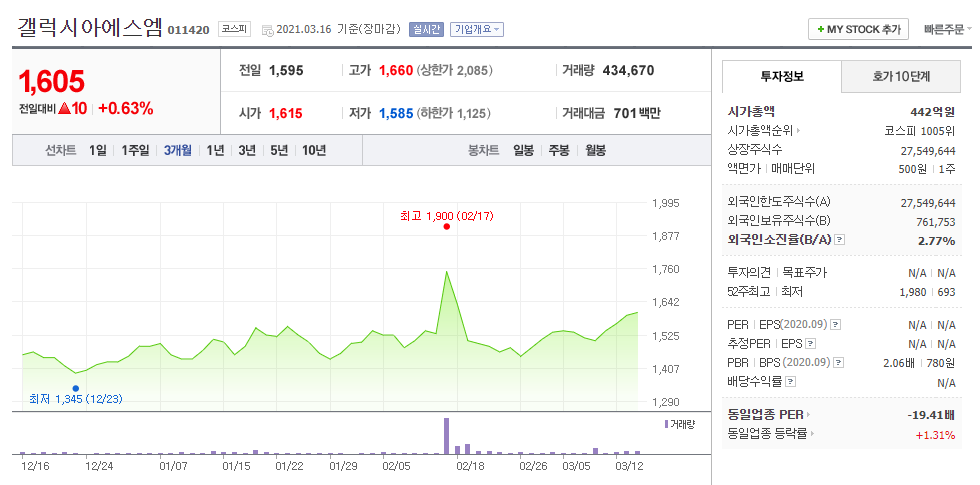Screen dimensions: 980x485
Task: Click the 갤럭시아에스엠 stock name title
Action: (x=90, y=28)
